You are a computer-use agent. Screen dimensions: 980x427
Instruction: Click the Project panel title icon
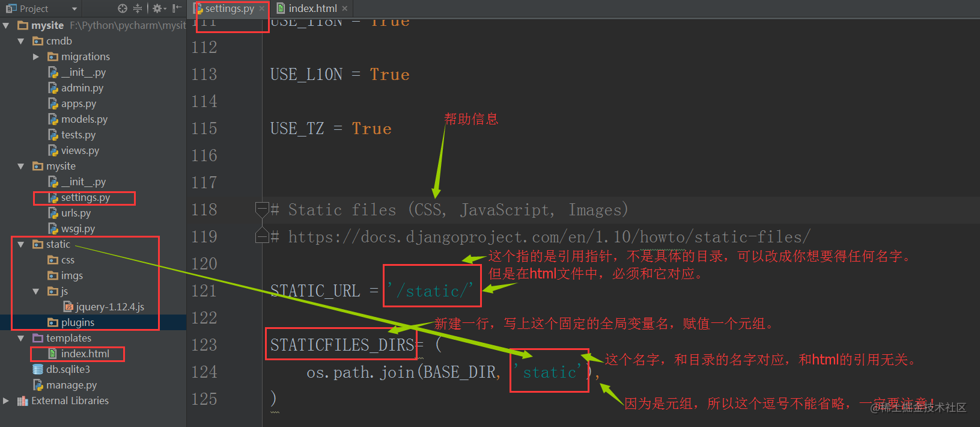tap(11, 8)
